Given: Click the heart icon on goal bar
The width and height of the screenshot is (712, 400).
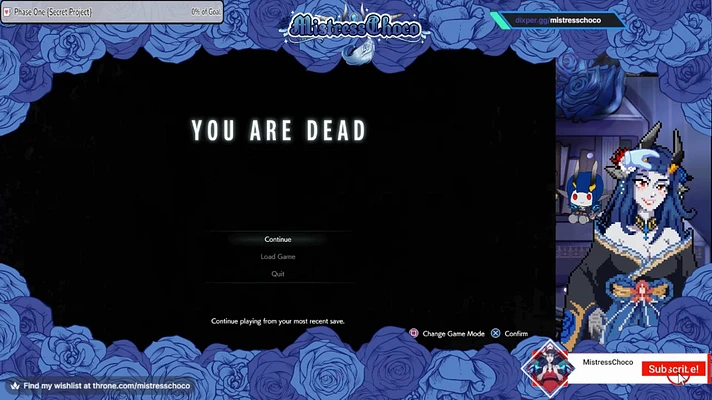Looking at the screenshot, I should [x=7, y=12].
